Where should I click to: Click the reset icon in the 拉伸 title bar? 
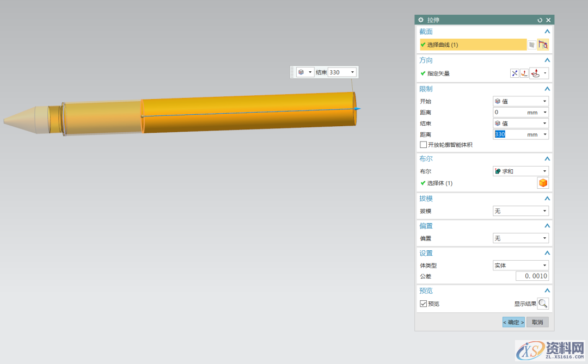(540, 20)
